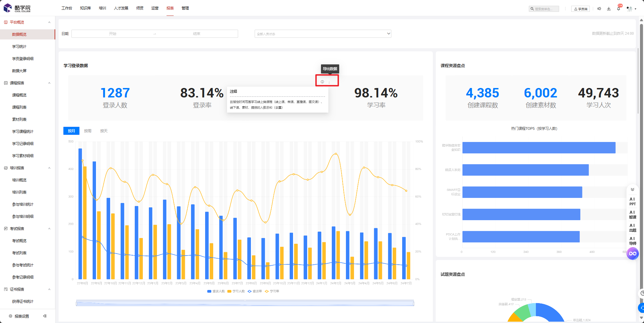Collapse the 培训报表 sidebar group
644x323 pixels.
(x=49, y=168)
